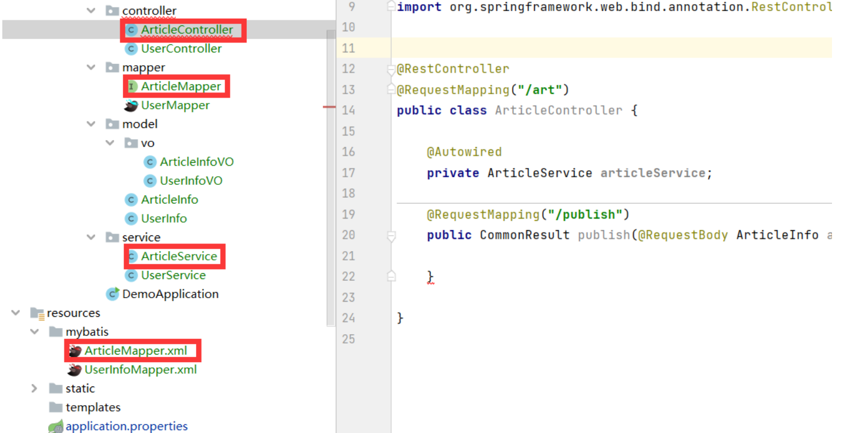Open application.properties file

(x=127, y=427)
